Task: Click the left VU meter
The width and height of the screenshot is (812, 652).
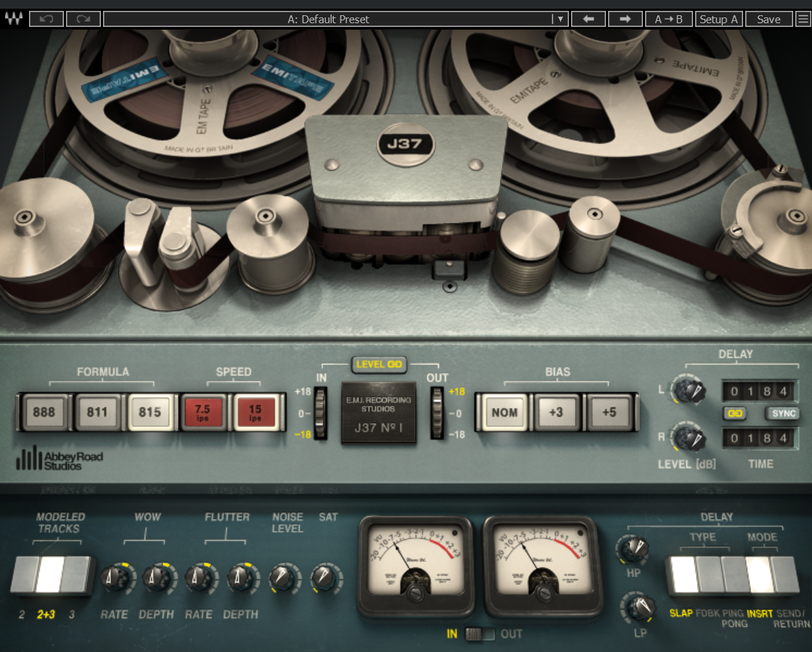Action: click(416, 565)
